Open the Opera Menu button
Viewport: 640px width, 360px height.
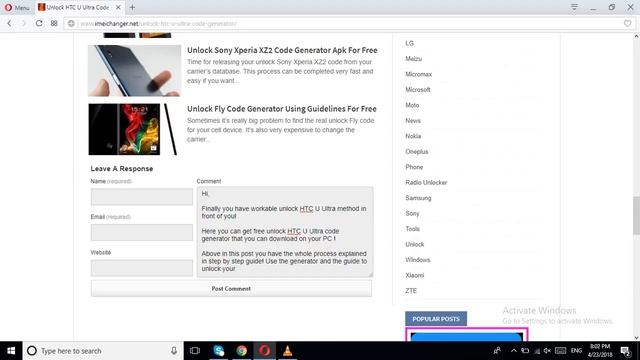(17, 7)
